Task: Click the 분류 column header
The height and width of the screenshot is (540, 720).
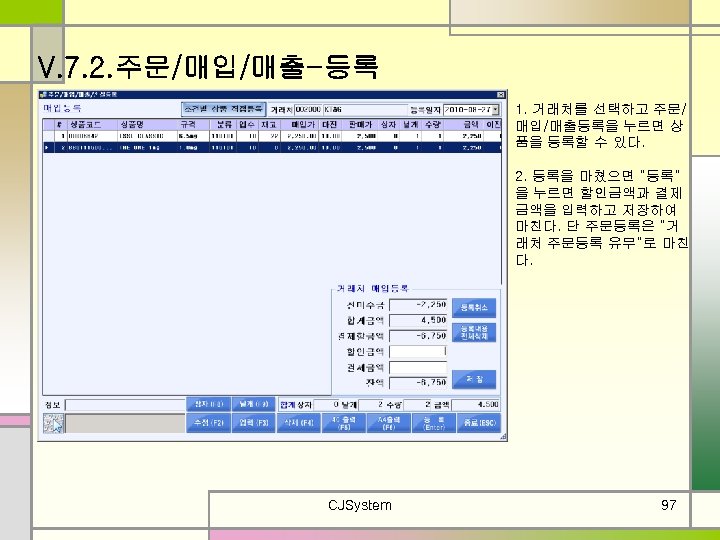Action: (x=223, y=124)
